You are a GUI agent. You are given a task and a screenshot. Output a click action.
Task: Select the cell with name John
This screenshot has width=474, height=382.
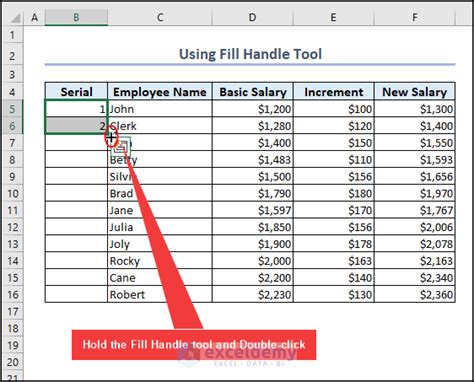pyautogui.click(x=160, y=109)
